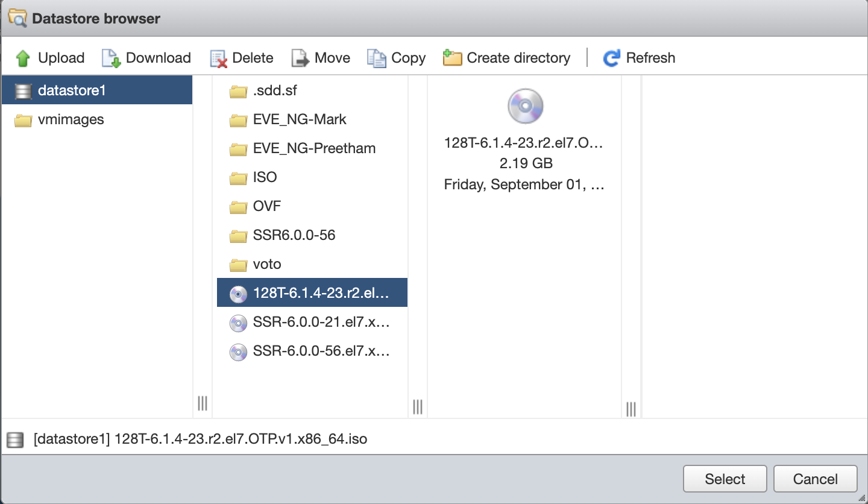
Task: Open the vmimages folder
Action: [70, 119]
